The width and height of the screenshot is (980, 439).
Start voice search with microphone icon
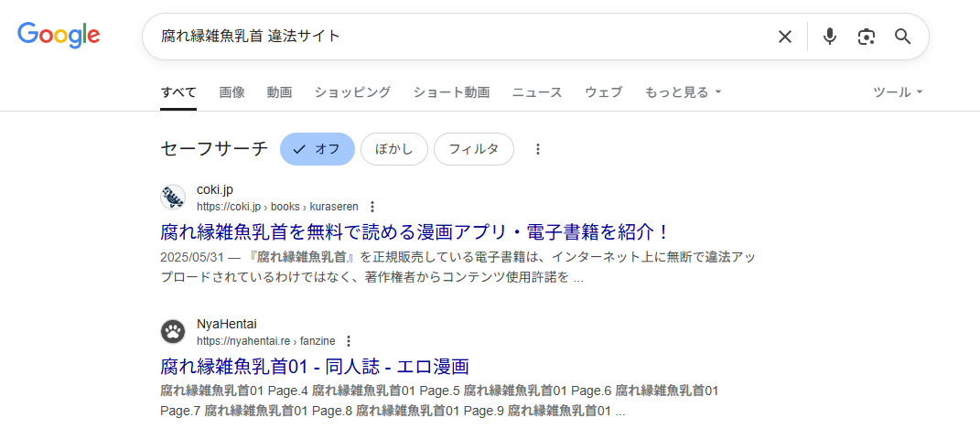tap(829, 37)
